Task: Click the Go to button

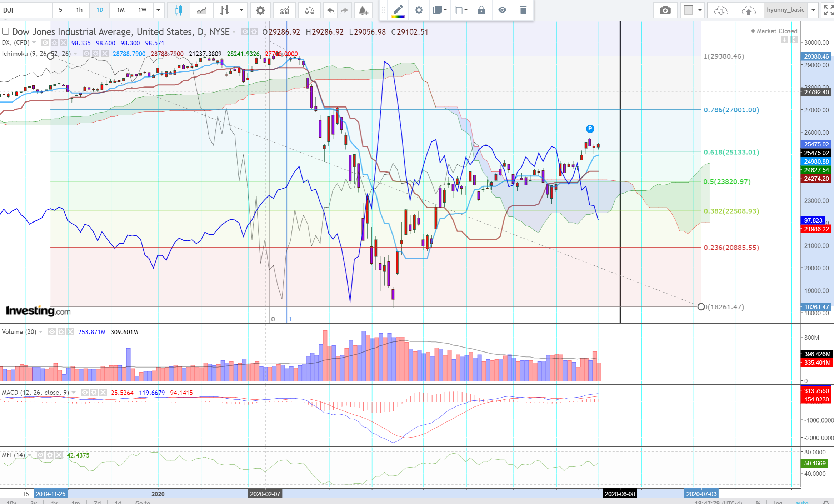Action: [x=143, y=501]
